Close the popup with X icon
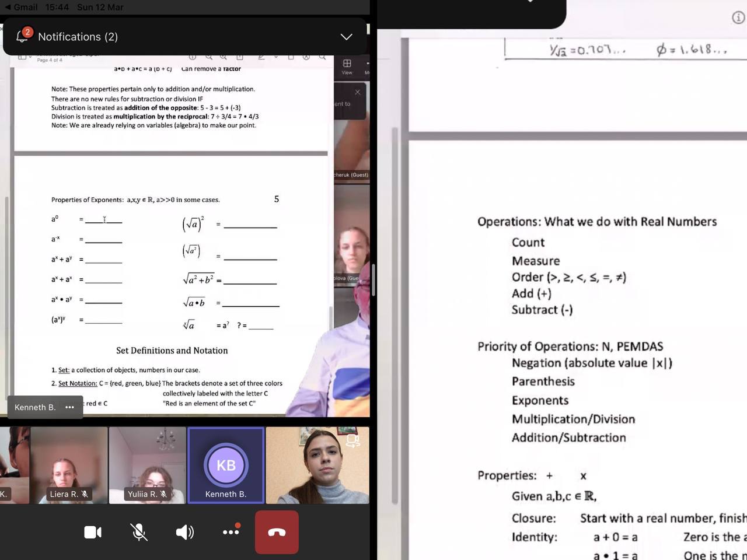747x560 pixels. coord(358,92)
